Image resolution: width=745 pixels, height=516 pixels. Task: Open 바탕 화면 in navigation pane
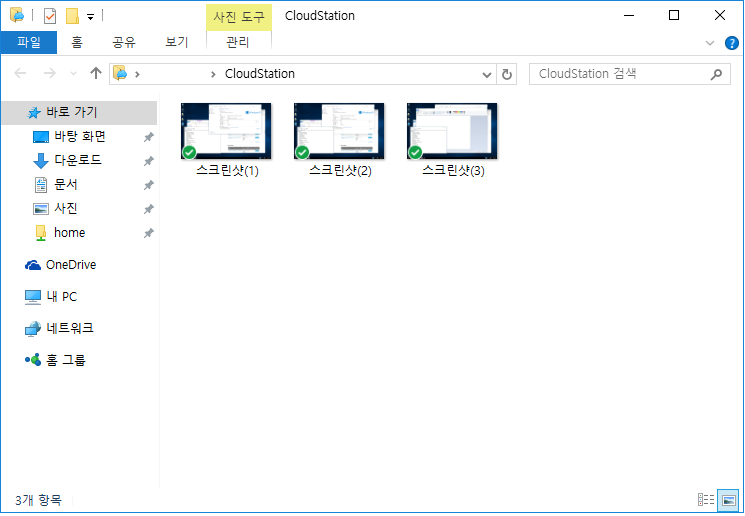point(79,137)
